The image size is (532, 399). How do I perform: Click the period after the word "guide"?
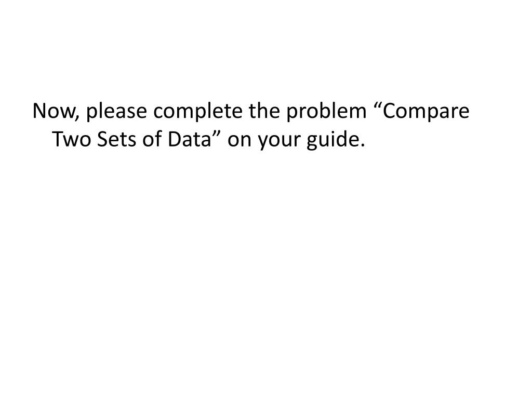[x=361, y=145]
